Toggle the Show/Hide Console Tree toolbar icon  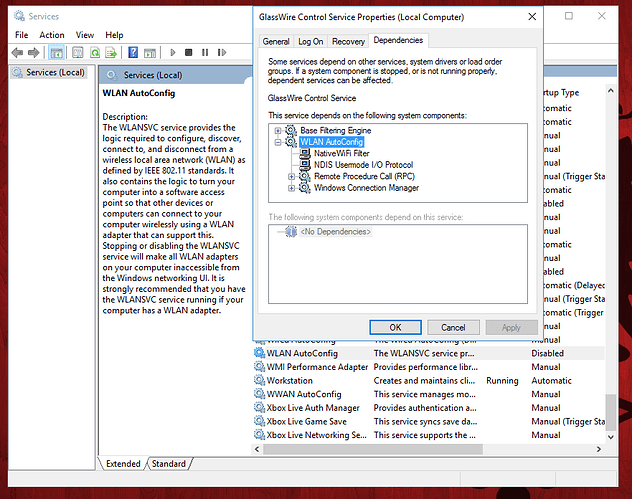pyautogui.click(x=58, y=52)
